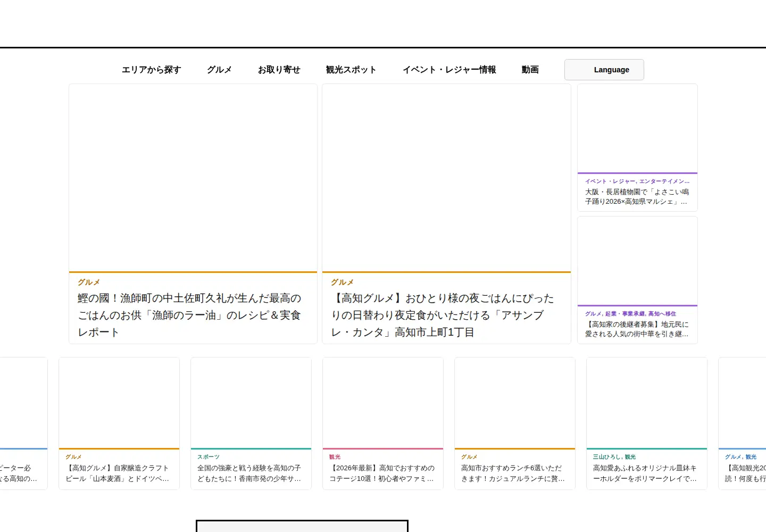
Task: Click the 起業・事業承継 category tag
Action: point(625,314)
